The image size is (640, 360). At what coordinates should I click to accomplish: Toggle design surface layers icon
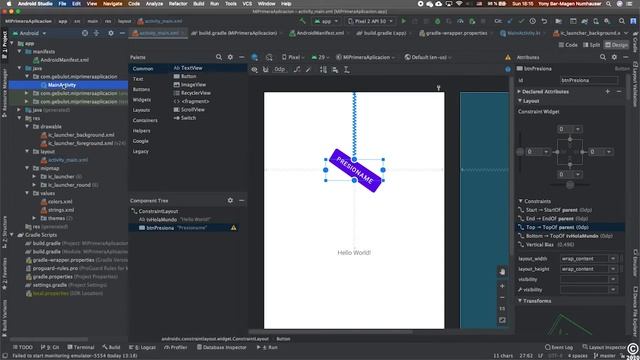tap(255, 58)
